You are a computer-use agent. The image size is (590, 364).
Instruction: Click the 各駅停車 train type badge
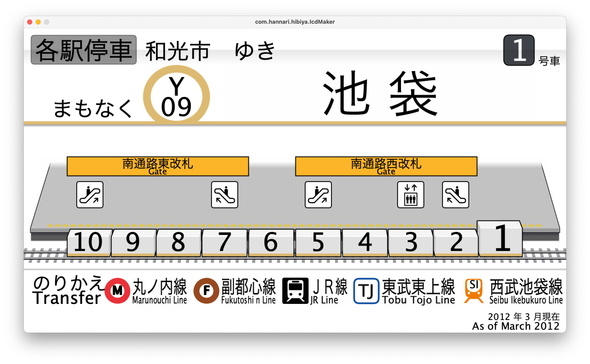[84, 50]
